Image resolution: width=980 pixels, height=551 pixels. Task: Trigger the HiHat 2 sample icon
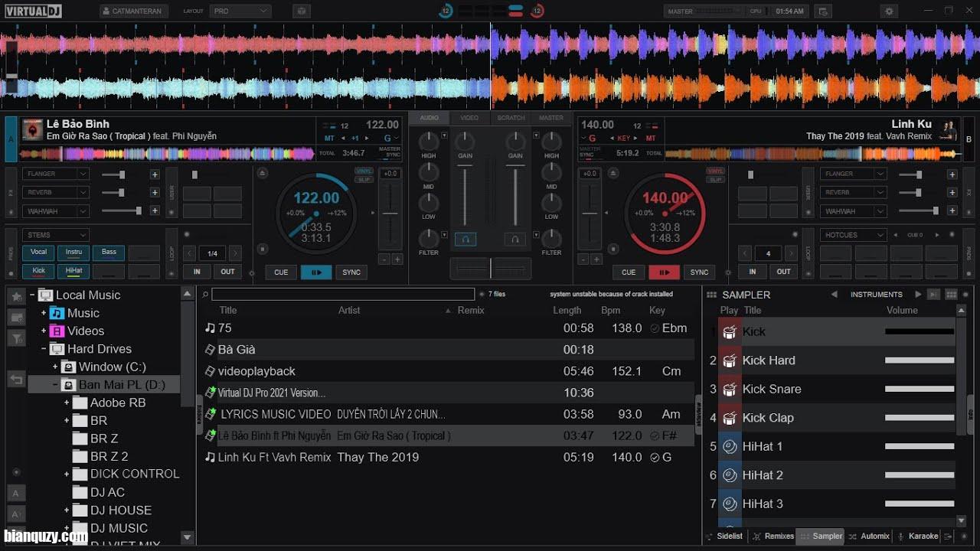pos(729,475)
